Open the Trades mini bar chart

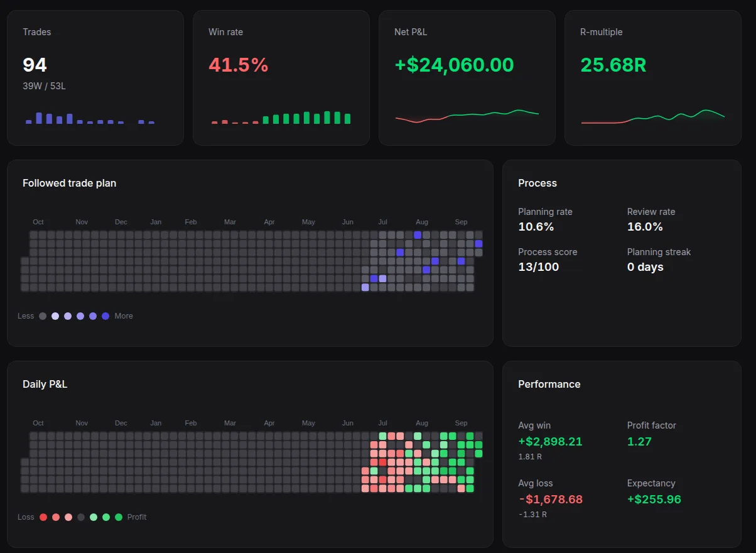pyautogui.click(x=90, y=118)
